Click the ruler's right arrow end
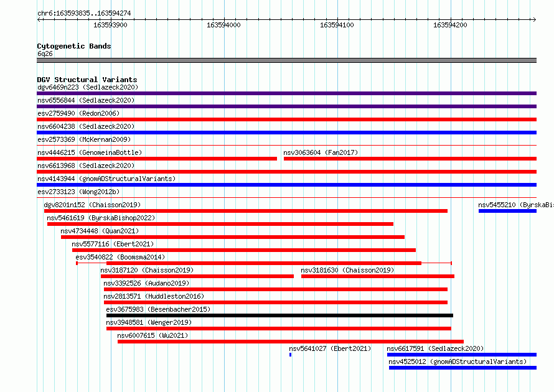The height and width of the screenshot is (392, 554). coord(535,19)
